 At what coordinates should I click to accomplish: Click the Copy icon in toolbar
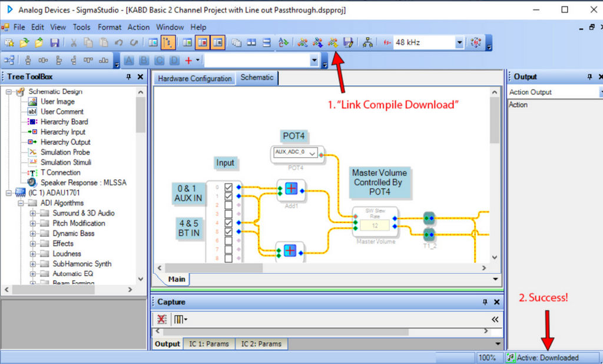(88, 42)
